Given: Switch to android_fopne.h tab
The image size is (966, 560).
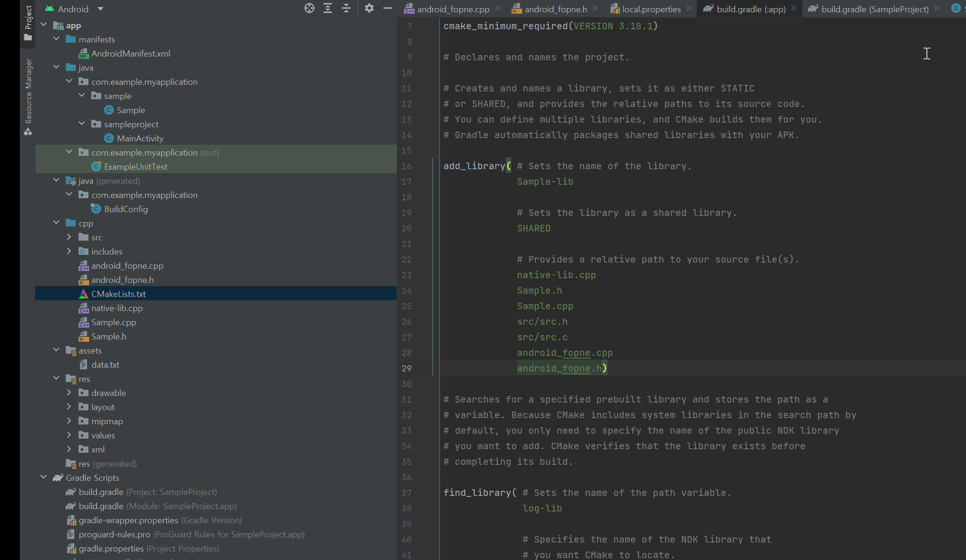Looking at the screenshot, I should (555, 9).
